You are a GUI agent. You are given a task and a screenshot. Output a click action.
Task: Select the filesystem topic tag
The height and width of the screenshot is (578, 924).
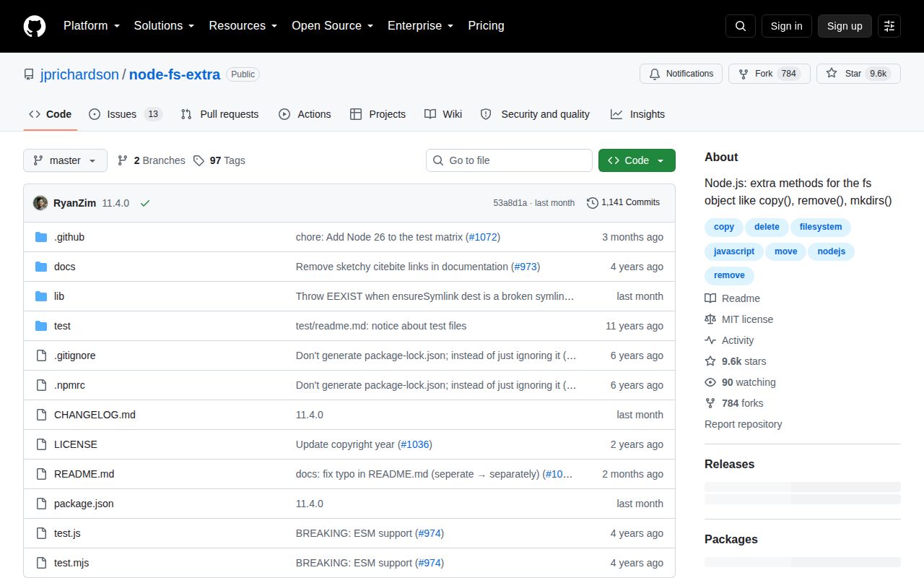coord(821,227)
